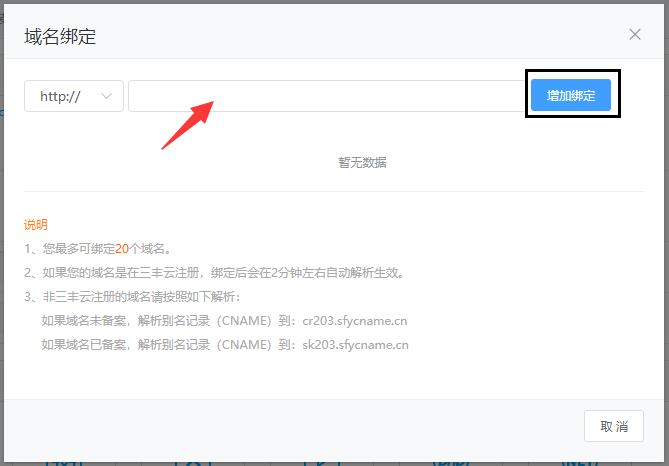The width and height of the screenshot is (669, 466).
Task: Click the chevron arrow beside http://
Action: (107, 96)
